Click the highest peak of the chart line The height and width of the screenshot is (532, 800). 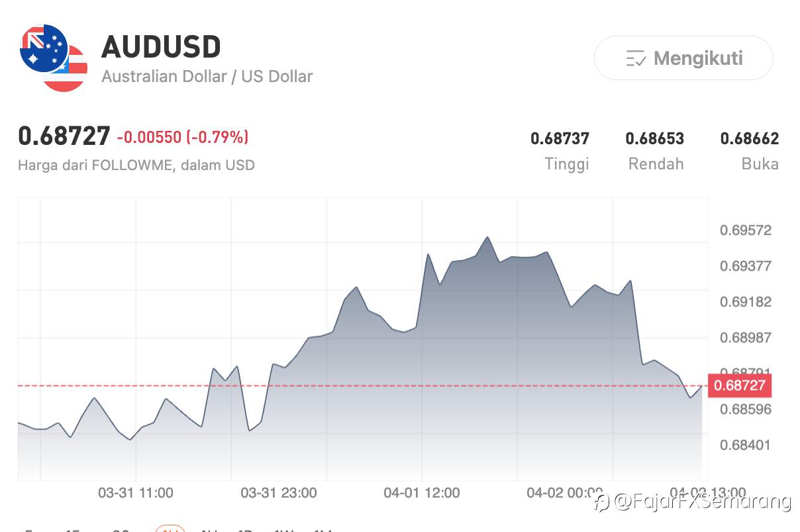487,237
